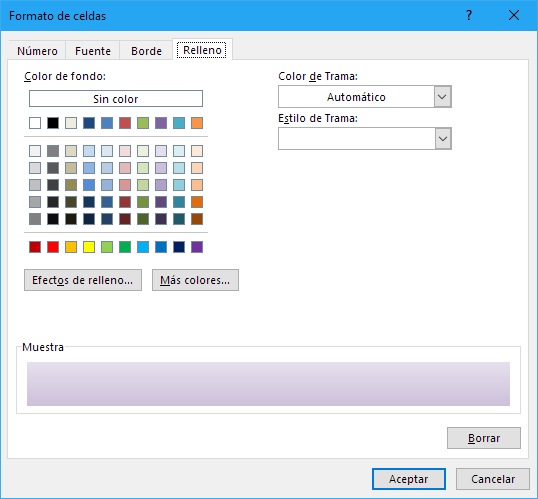
Task: Close the Formato de celdas dialog
Action: tap(514, 15)
